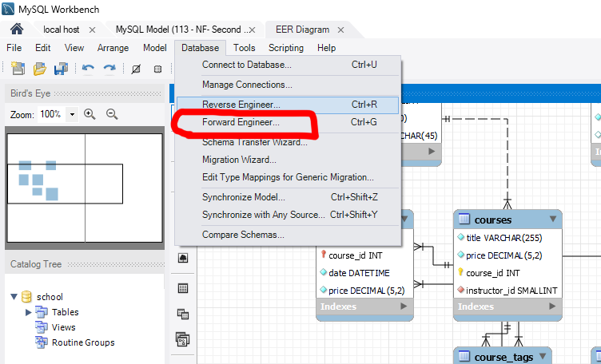Select the place new view tool
The height and width of the screenshot is (364, 601).
click(x=183, y=314)
